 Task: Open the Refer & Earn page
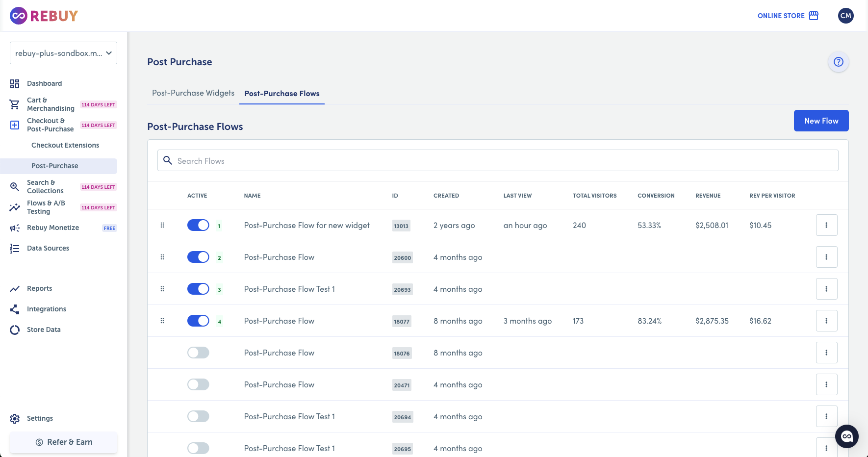[63, 442]
